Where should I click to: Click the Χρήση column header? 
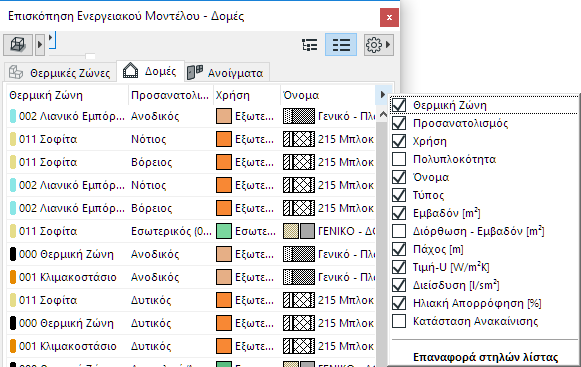246,95
